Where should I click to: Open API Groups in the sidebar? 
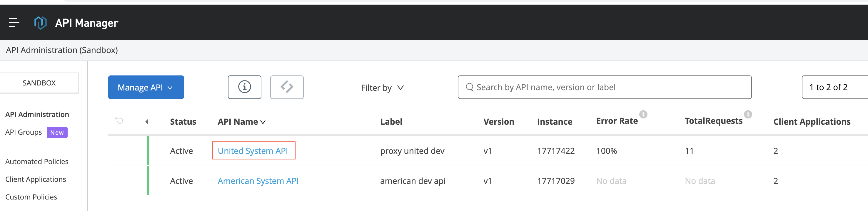point(24,132)
